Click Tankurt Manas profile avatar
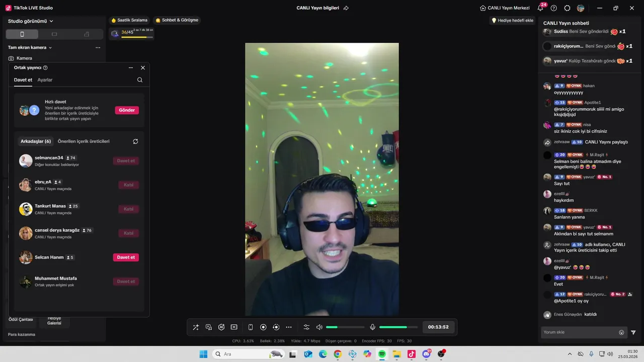 point(26,209)
